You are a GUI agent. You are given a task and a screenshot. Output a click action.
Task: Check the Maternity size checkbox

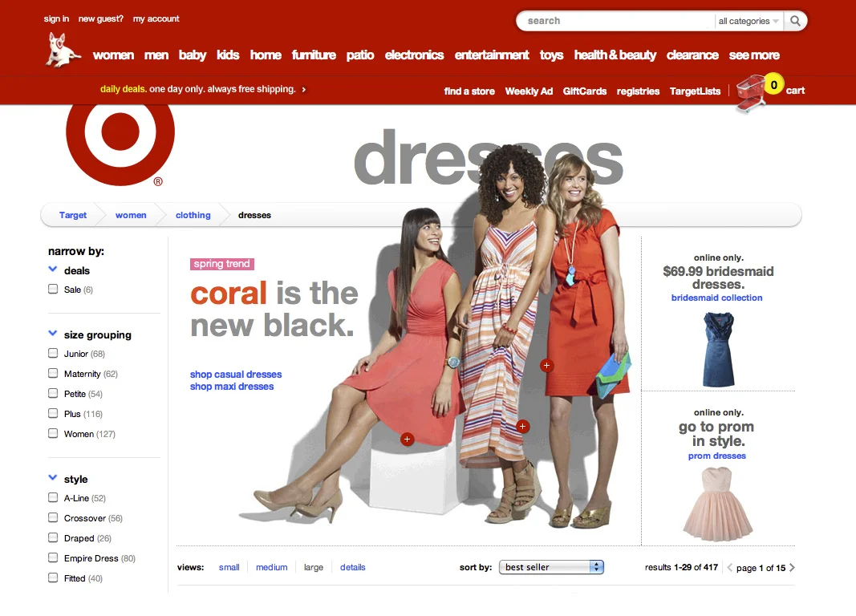click(53, 373)
